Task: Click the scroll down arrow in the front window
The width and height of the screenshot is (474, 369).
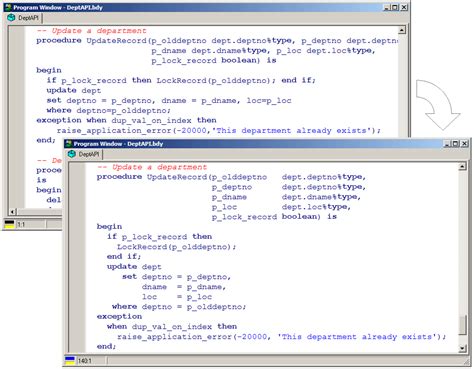Action: pos(462,349)
